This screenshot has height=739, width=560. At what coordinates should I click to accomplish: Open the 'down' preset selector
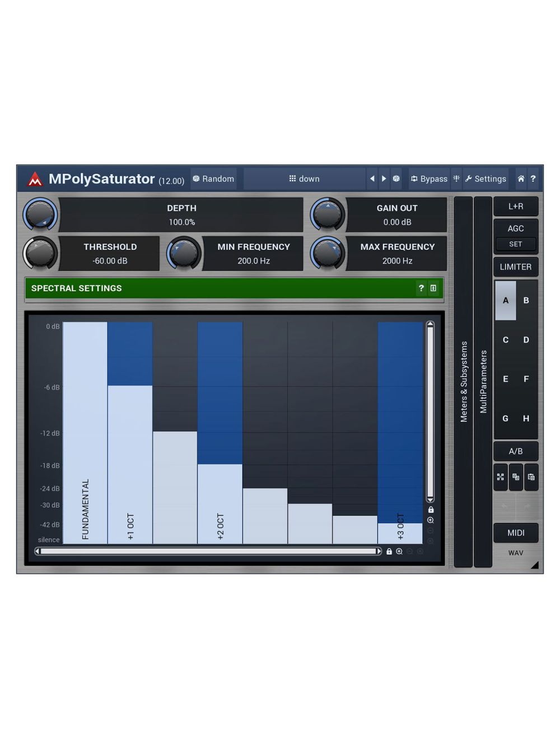click(304, 179)
